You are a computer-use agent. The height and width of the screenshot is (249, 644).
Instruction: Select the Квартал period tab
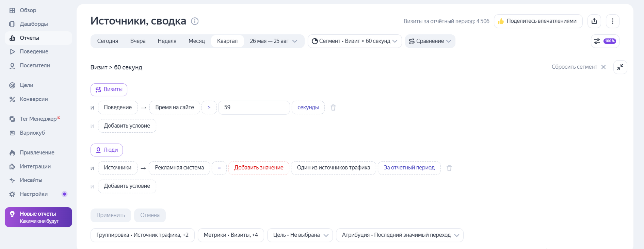coord(227,41)
